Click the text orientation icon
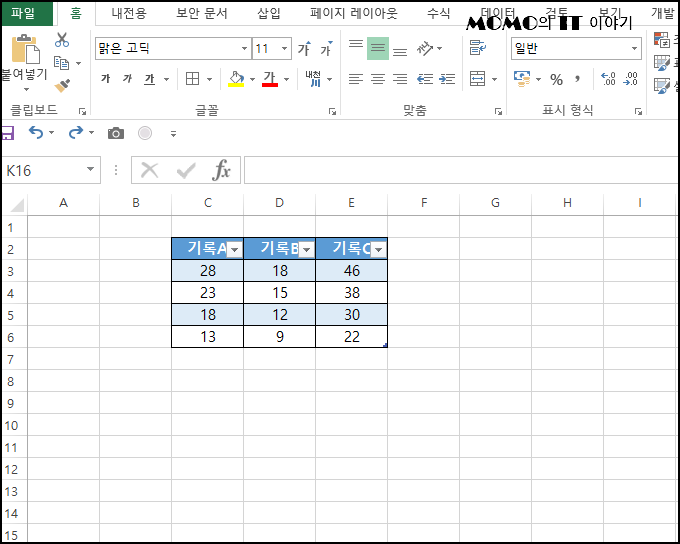 (425, 49)
